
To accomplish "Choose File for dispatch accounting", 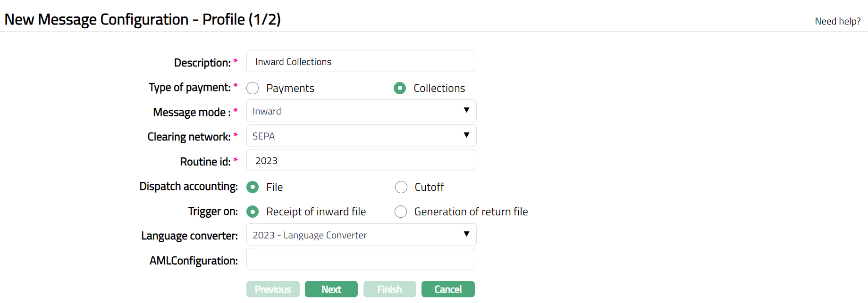I will click(x=253, y=188).
